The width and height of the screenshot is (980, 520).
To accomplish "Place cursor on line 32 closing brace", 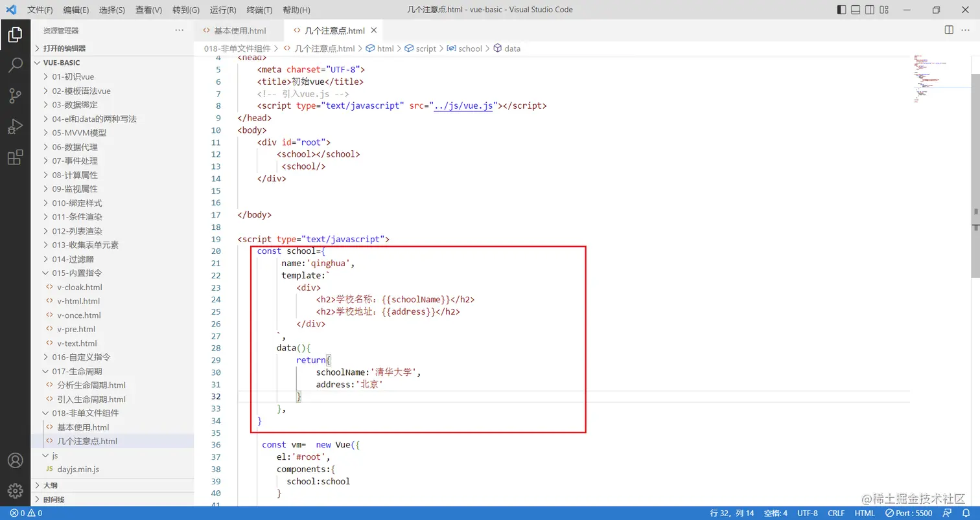I will [x=299, y=396].
